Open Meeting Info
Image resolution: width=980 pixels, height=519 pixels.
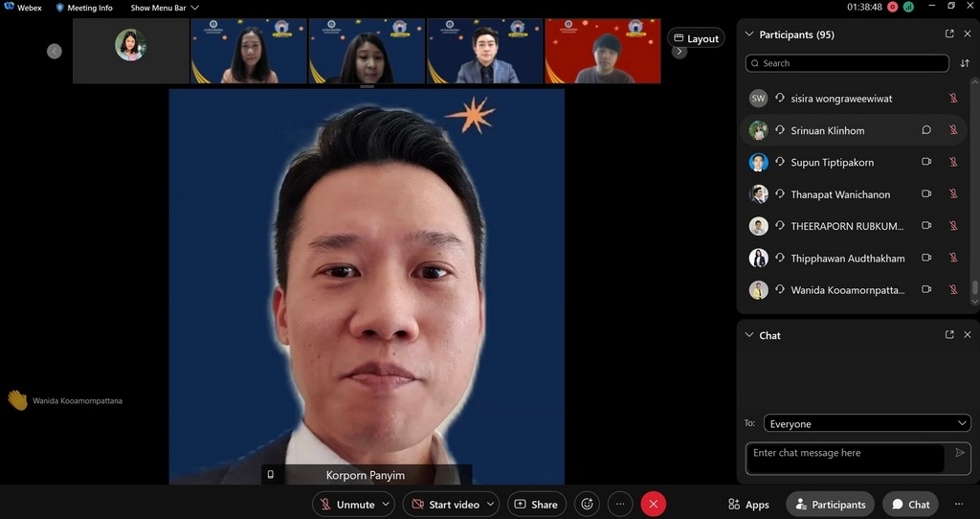pyautogui.click(x=84, y=8)
